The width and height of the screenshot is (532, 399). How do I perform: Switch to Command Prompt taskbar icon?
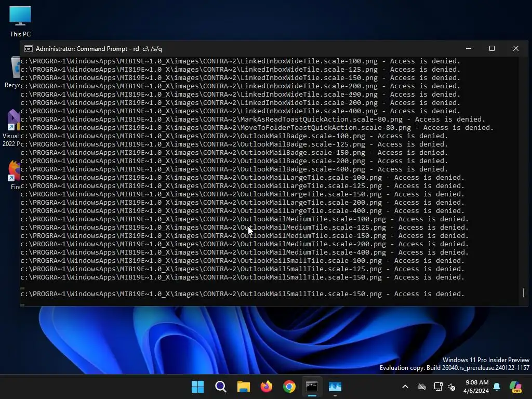(x=312, y=387)
